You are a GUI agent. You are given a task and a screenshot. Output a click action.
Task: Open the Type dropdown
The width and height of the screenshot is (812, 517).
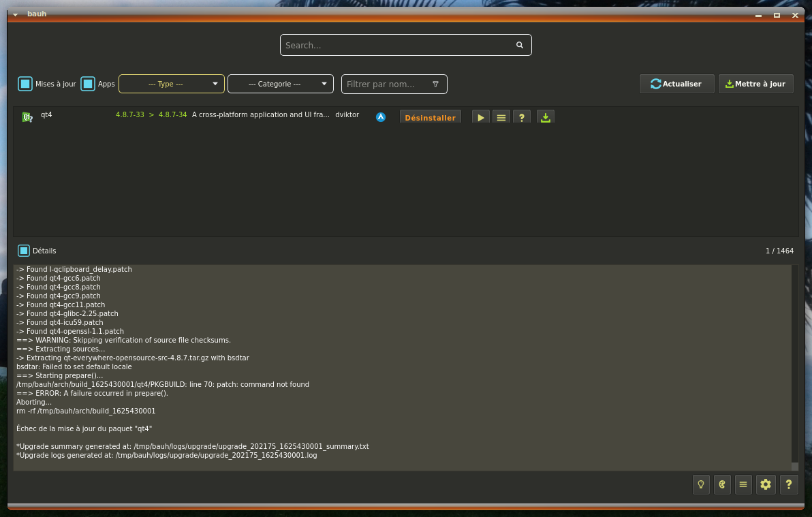pyautogui.click(x=172, y=84)
